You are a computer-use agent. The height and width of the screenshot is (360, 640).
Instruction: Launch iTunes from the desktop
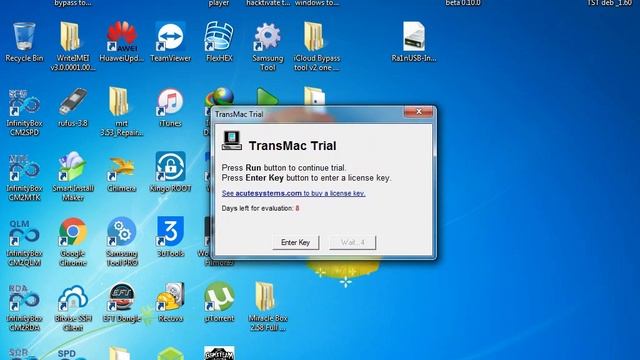point(170,107)
